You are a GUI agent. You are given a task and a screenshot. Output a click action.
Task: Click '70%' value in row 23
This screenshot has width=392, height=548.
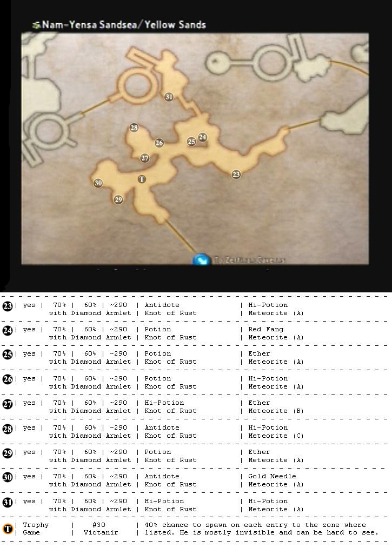[x=59, y=305]
